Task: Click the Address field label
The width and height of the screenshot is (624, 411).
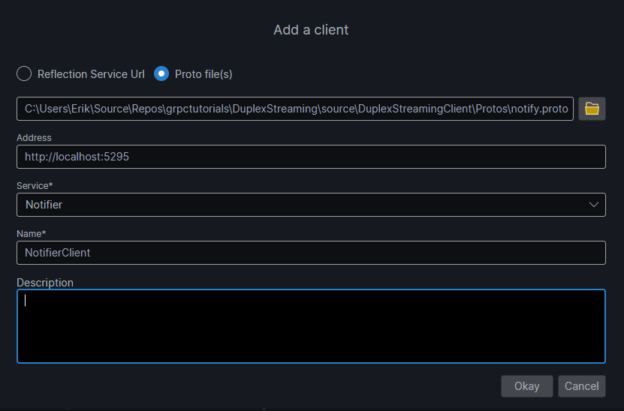Action: (x=35, y=137)
